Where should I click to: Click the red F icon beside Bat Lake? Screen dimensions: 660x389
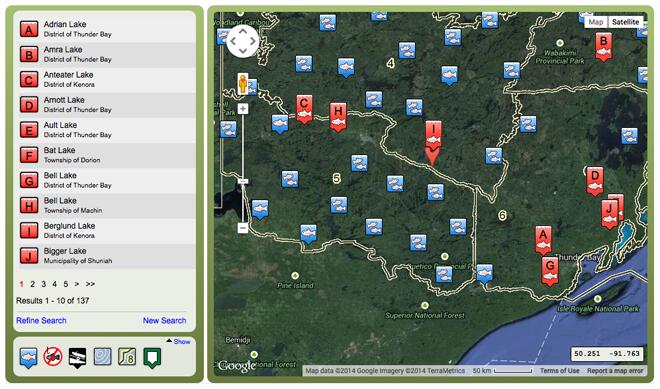pos(29,155)
